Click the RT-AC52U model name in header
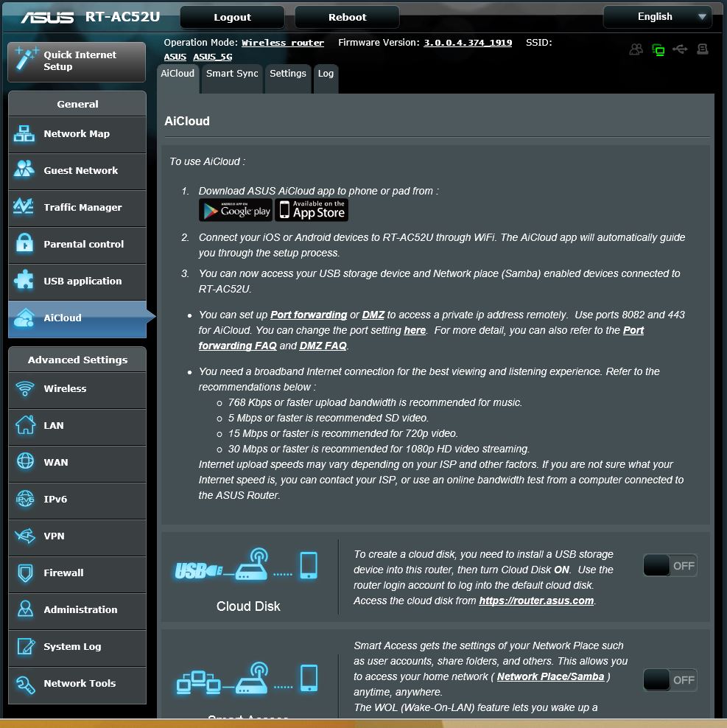Viewport: 727px width, 728px height. (122, 17)
